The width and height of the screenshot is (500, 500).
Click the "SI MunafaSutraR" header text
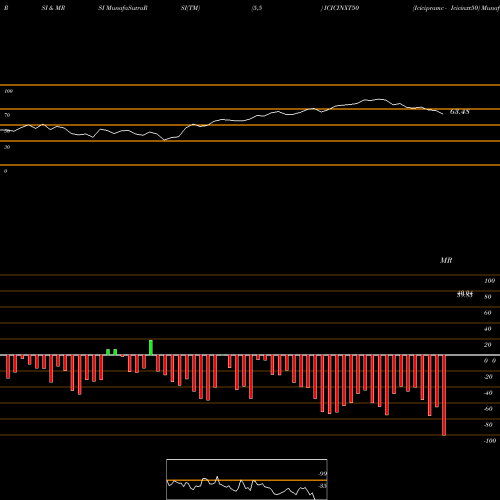pos(123,8)
